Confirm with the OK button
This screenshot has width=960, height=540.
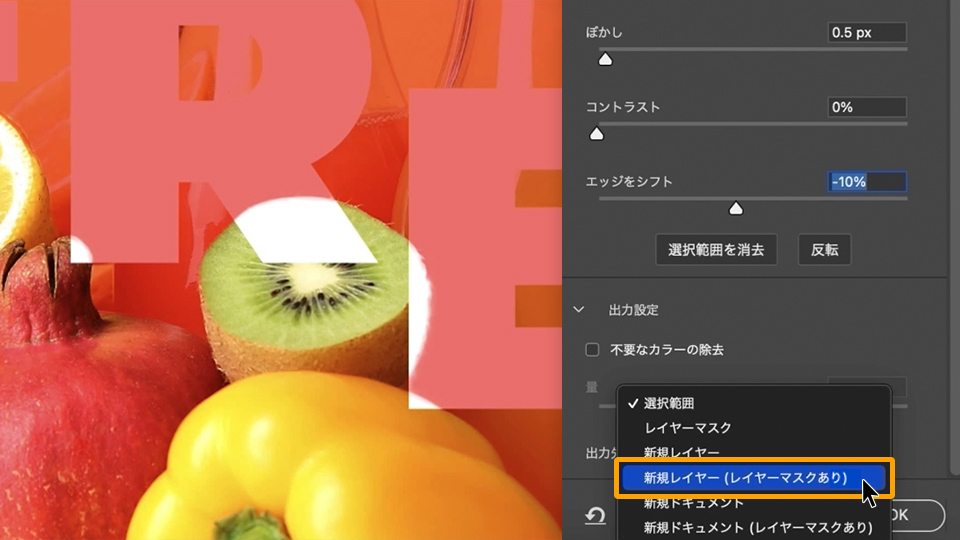pyautogui.click(x=917, y=516)
